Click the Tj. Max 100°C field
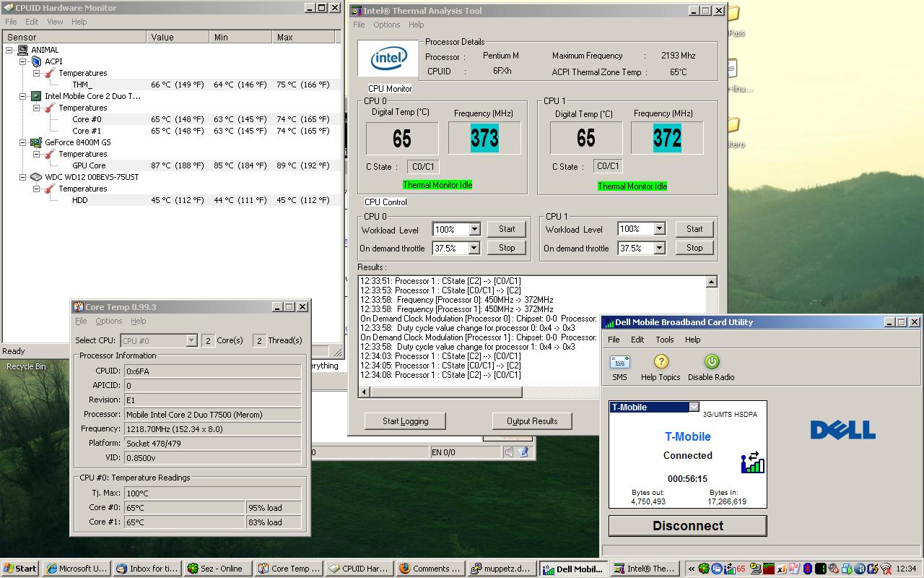924x578 pixels. tap(212, 493)
